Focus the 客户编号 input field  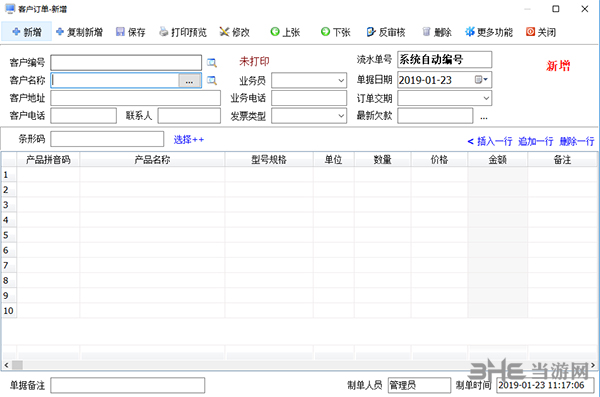click(x=126, y=62)
